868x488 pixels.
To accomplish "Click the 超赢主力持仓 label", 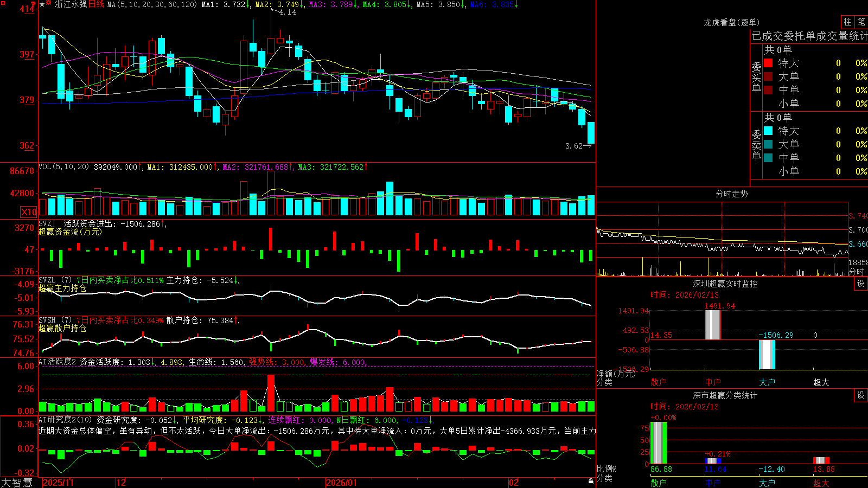I will tap(62, 288).
